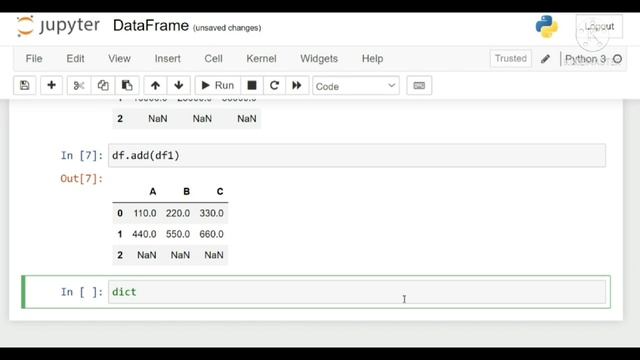
Task: Click the Trusted notebook button
Action: pos(511,59)
